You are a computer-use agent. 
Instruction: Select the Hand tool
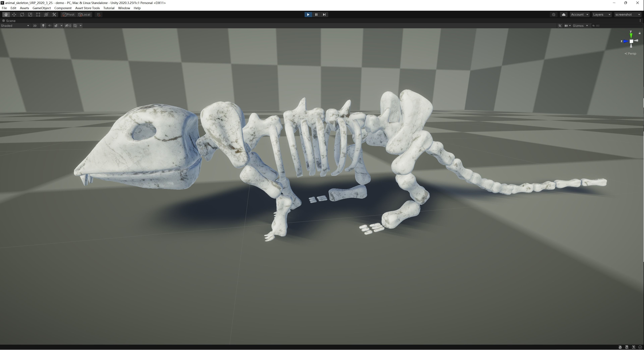6,15
